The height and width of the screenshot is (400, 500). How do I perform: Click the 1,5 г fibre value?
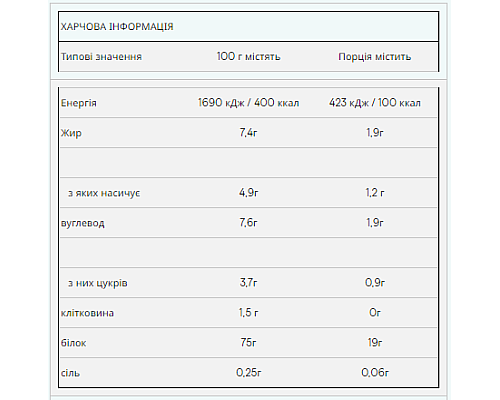coord(249,313)
